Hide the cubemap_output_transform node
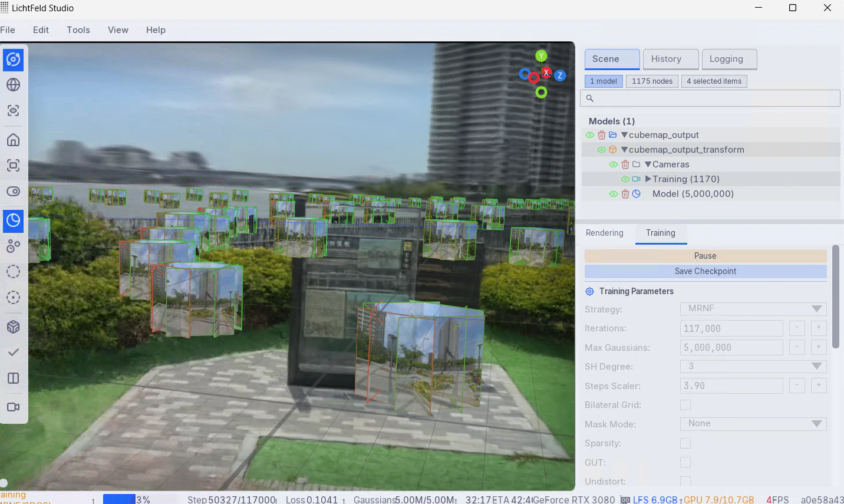The image size is (844, 504). pyautogui.click(x=602, y=150)
